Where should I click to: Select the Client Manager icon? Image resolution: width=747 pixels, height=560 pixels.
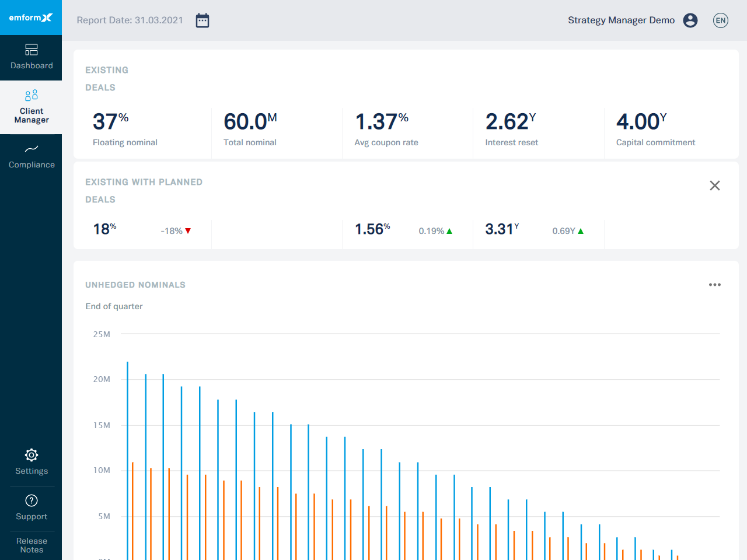click(x=31, y=94)
